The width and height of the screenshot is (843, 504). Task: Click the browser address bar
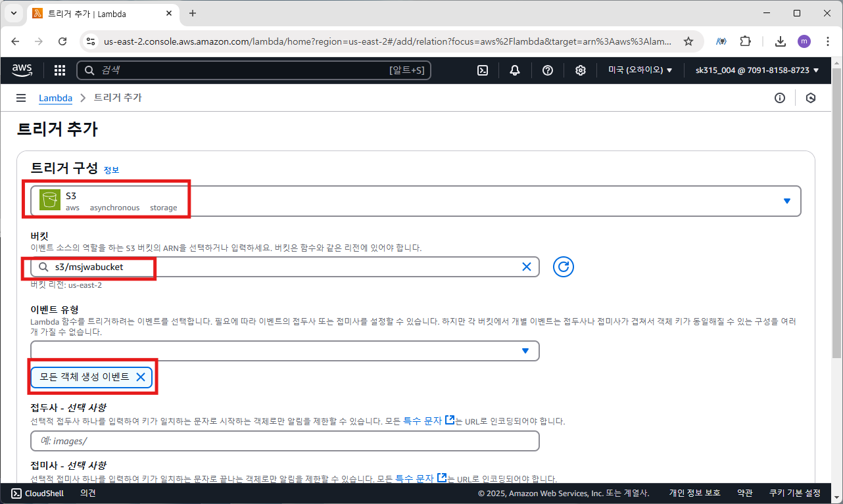pos(388,41)
